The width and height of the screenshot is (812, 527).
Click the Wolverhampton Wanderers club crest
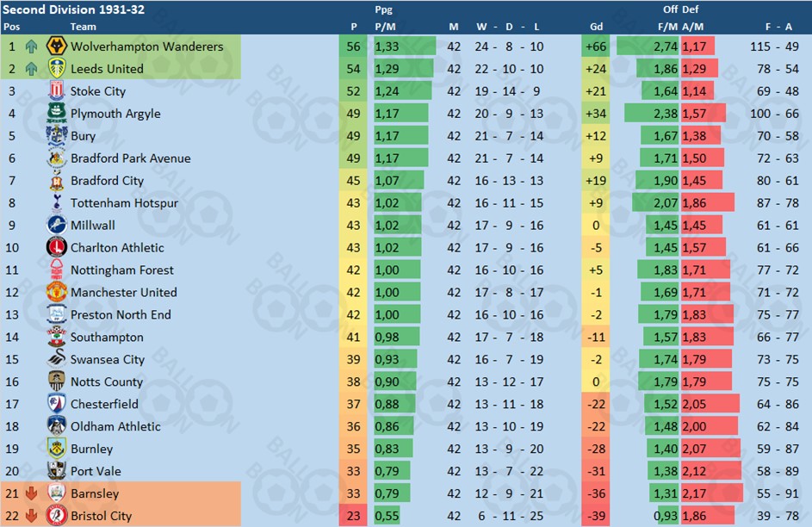pos(57,46)
